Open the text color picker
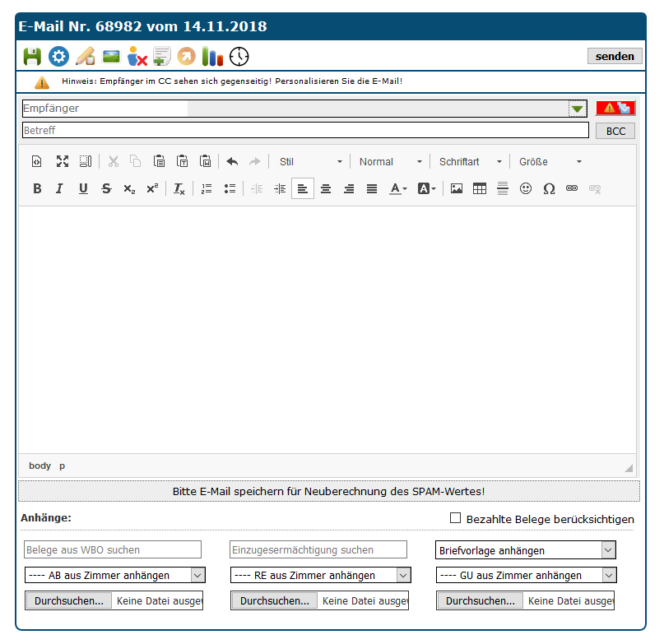The height and width of the screenshot is (644, 664). point(398,188)
